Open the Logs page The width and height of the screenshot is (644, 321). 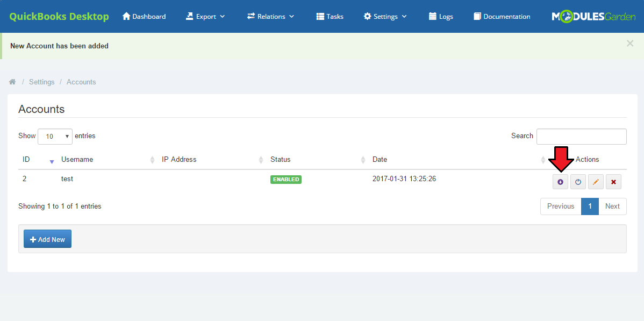click(441, 17)
